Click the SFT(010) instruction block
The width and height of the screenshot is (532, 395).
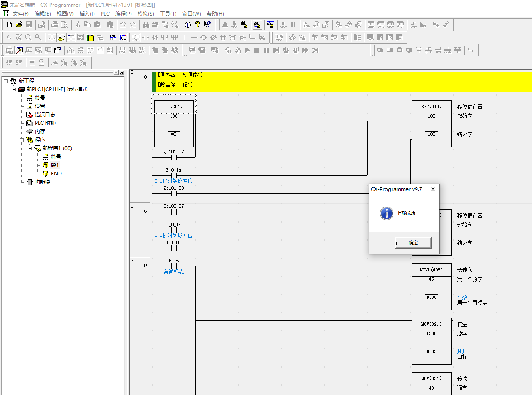(431, 107)
